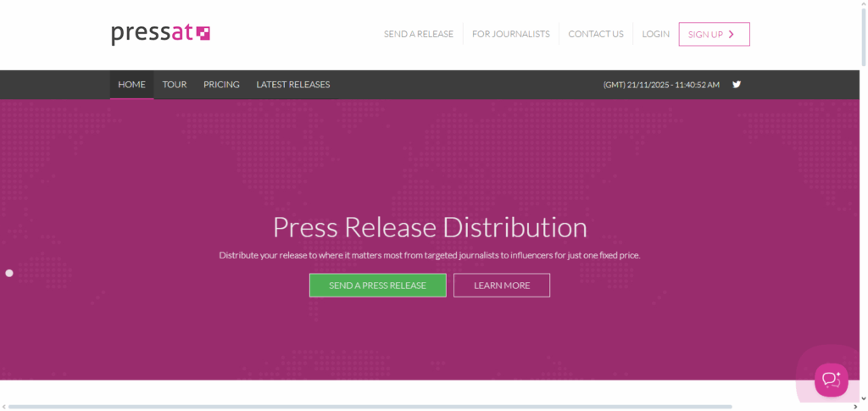Click the GMT date and time display

point(661,85)
